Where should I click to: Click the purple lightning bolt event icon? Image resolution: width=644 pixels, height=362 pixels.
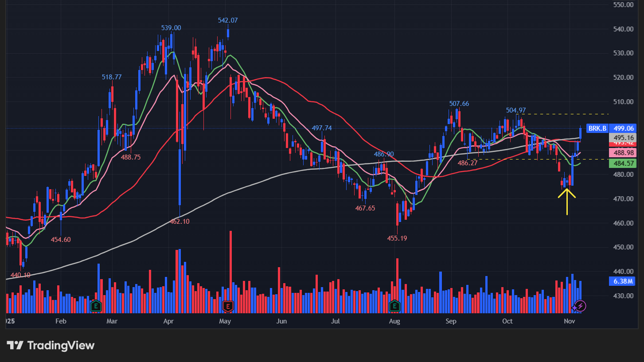(x=580, y=306)
